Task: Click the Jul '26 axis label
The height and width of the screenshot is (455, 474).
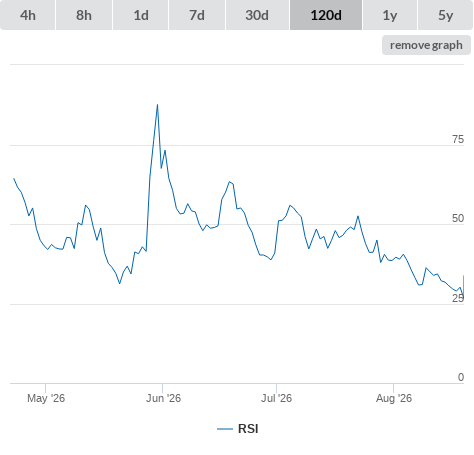Action: point(276,398)
